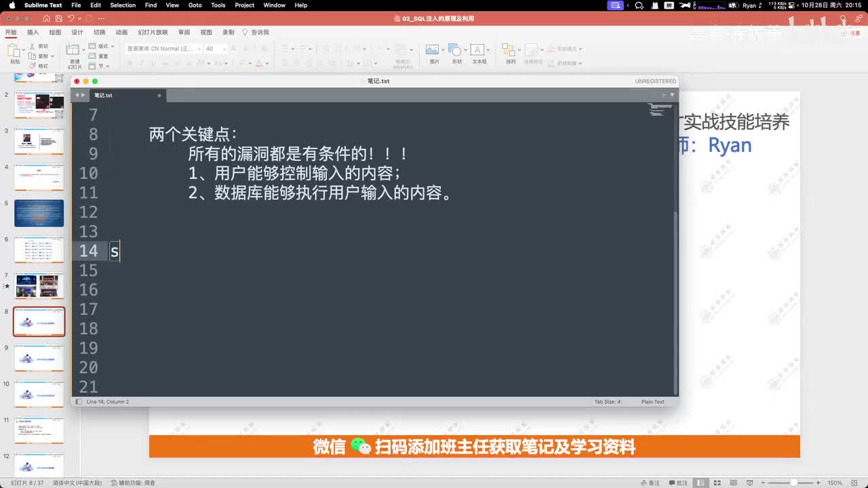Click the Sublime vertical scrollbar
Image resolution: width=868 pixels, height=488 pixels.
pos(675,304)
